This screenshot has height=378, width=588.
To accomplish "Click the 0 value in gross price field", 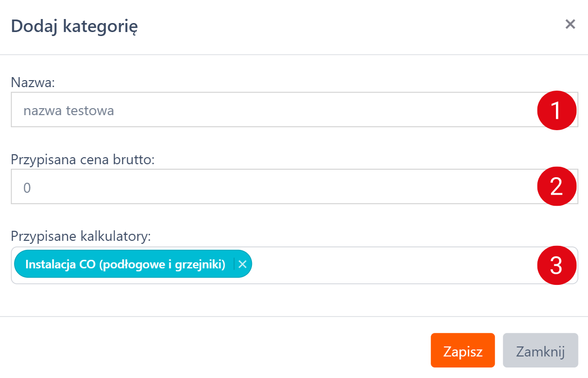I will (x=27, y=187).
